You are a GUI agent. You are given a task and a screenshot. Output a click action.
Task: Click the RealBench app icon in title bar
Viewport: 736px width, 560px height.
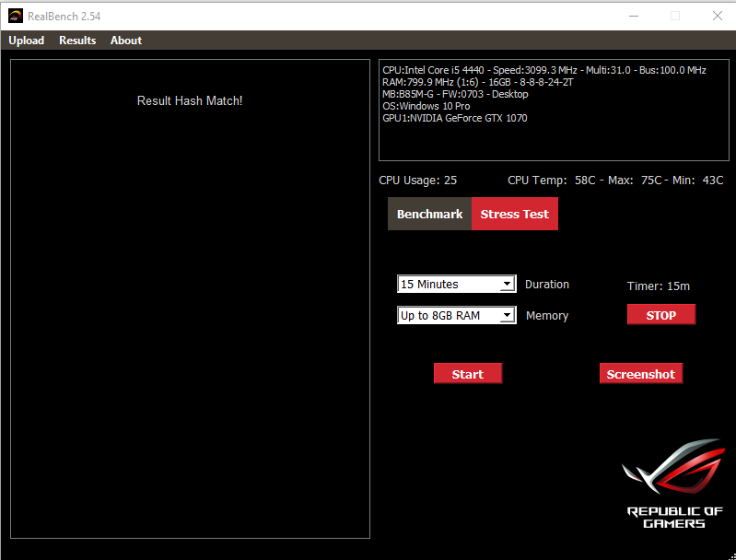click(x=16, y=15)
